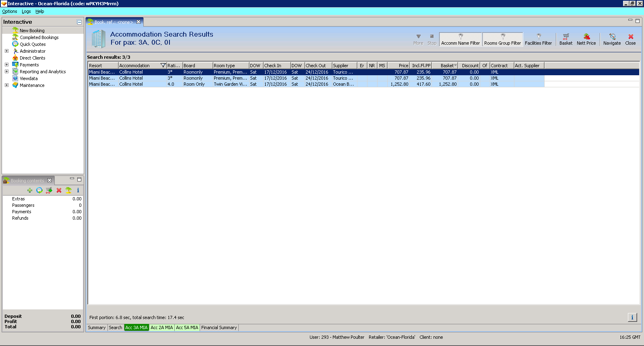Switch to the Acc 2A MIA tab
Image resolution: width=644 pixels, height=346 pixels.
162,327
